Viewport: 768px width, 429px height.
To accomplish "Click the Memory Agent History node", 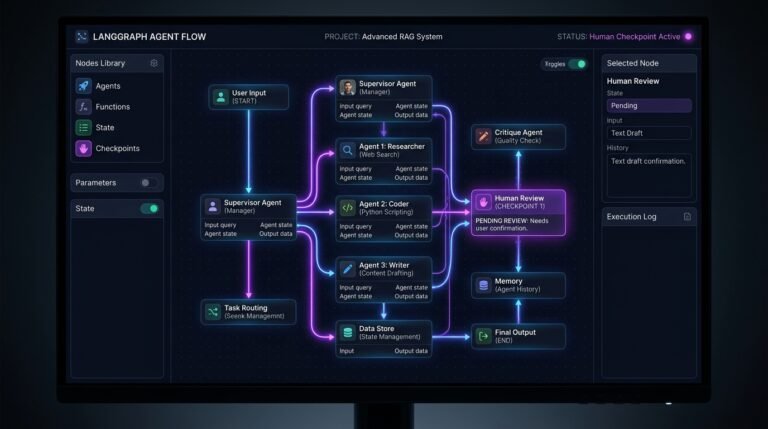I will click(x=518, y=285).
